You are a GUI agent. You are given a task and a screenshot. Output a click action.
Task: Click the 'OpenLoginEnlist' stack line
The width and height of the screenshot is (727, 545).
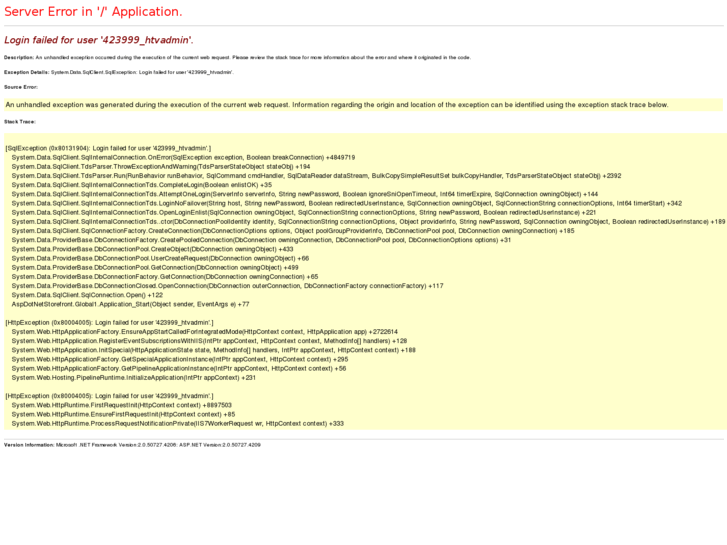click(x=304, y=212)
